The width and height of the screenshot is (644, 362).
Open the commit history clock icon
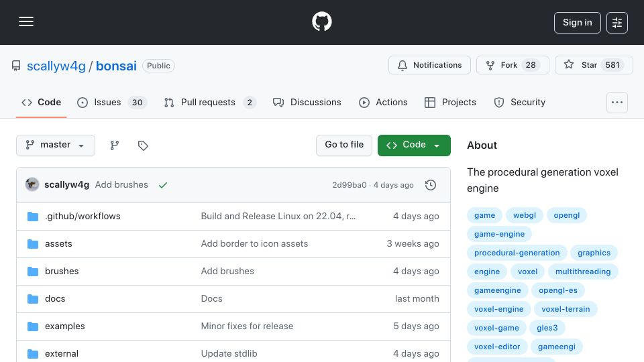coord(431,185)
